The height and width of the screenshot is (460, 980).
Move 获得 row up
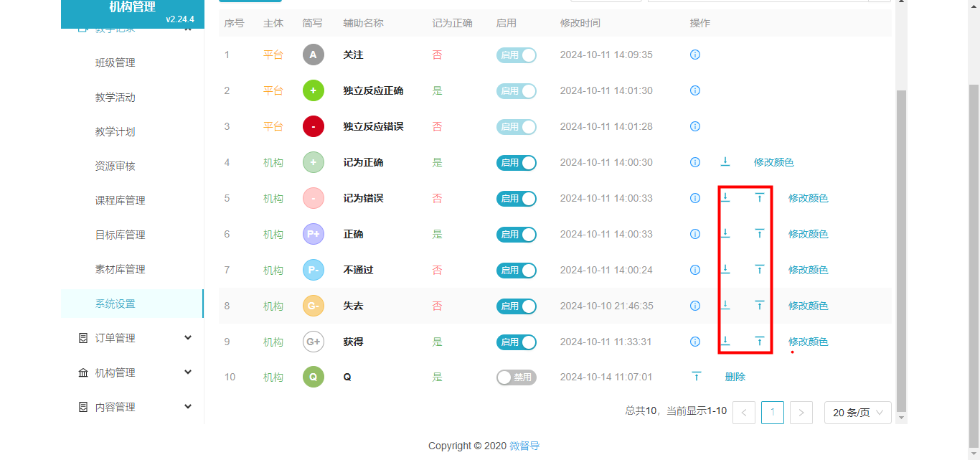tap(760, 341)
